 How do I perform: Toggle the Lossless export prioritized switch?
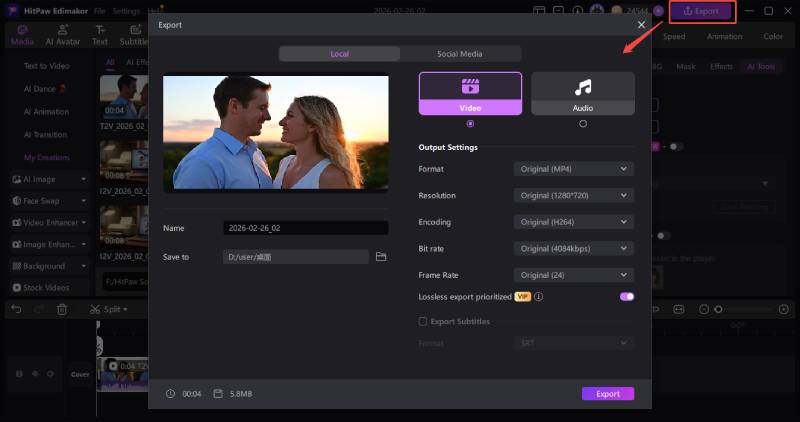626,297
